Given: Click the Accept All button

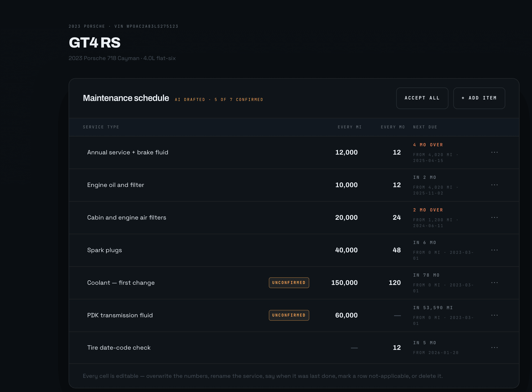Looking at the screenshot, I should pyautogui.click(x=422, y=98).
